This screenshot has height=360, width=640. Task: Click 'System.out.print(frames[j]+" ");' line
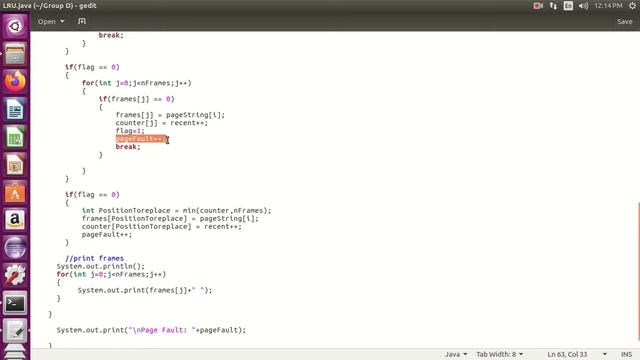tap(145, 290)
